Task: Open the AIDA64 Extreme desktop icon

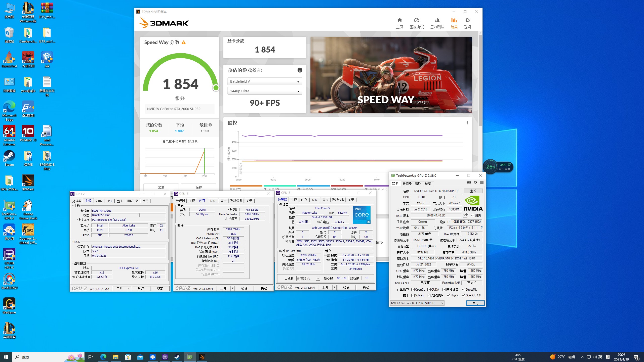Action: coord(9,135)
